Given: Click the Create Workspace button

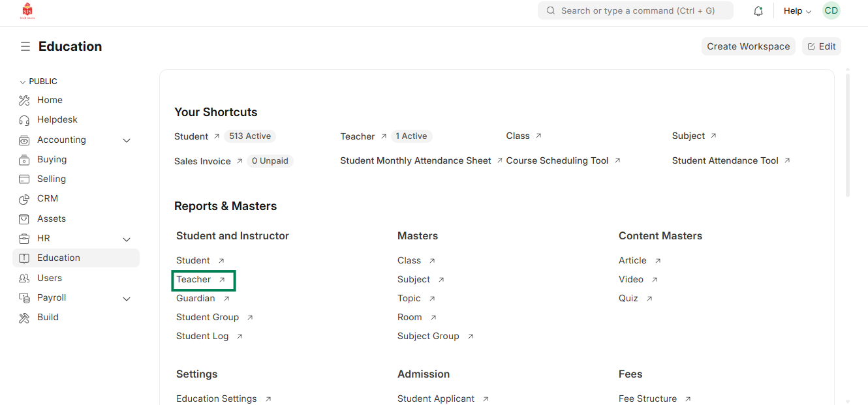Looking at the screenshot, I should tap(748, 46).
